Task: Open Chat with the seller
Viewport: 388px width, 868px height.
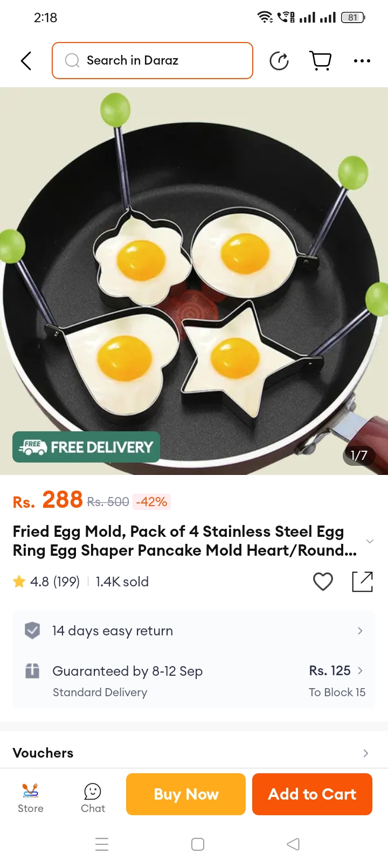Action: point(93,798)
